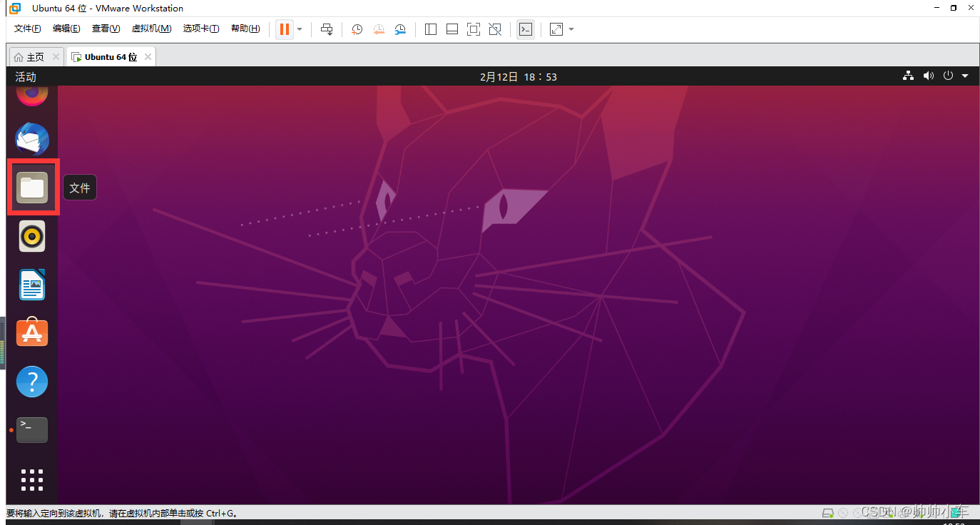Open the Help icon in the dock
This screenshot has height=525, width=980.
pos(32,382)
